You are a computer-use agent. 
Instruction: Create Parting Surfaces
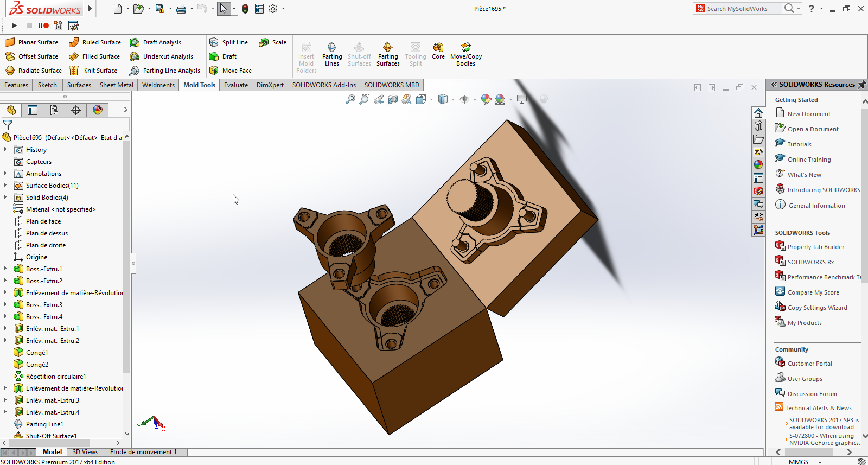pos(388,54)
